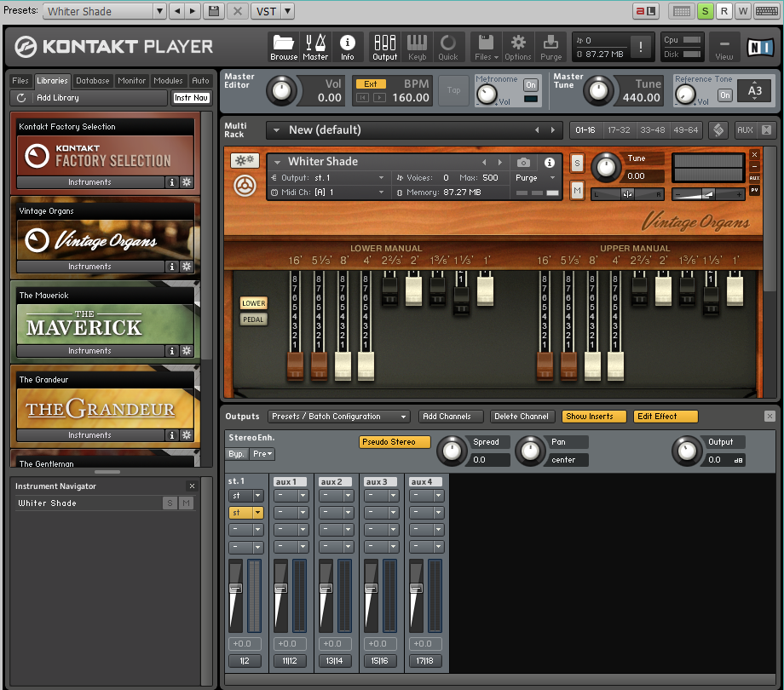Toggle instrument Solo S button
Viewport: 784px width, 690px height.
[x=577, y=164]
